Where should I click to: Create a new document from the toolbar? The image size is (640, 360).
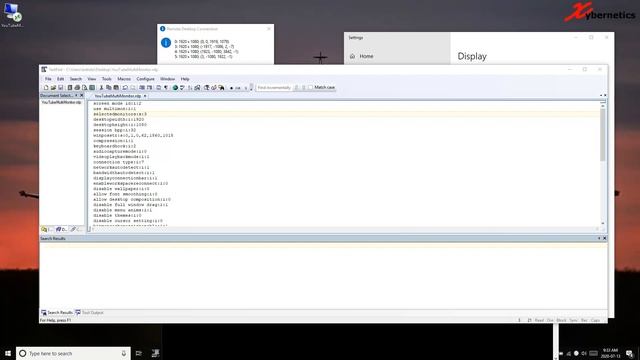pyautogui.click(x=46, y=87)
